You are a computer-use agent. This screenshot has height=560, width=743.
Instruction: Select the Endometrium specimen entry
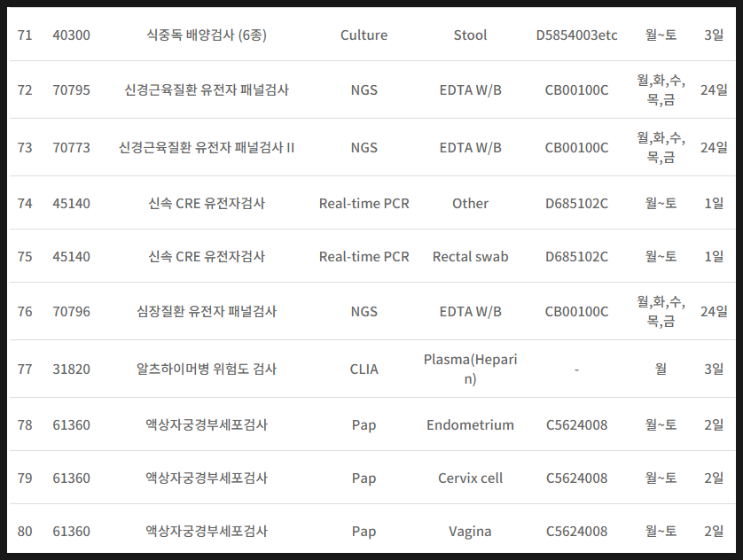pyautogui.click(x=470, y=425)
